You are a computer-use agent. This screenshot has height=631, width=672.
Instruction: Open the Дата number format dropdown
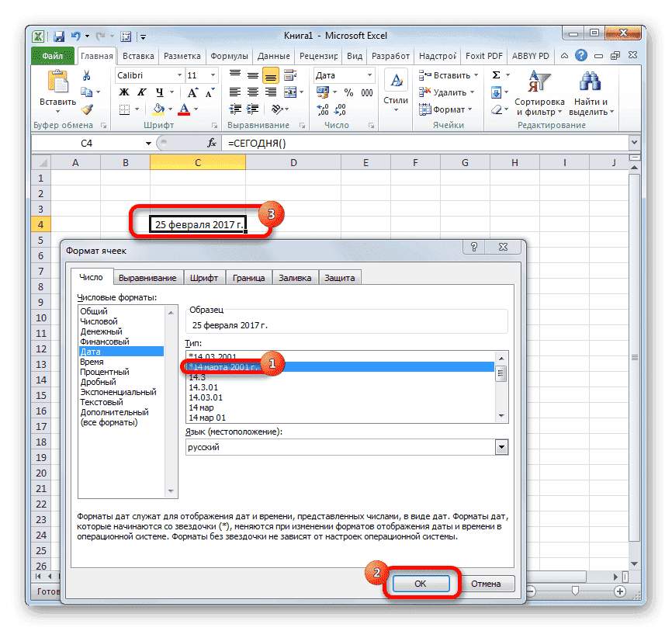(370, 75)
